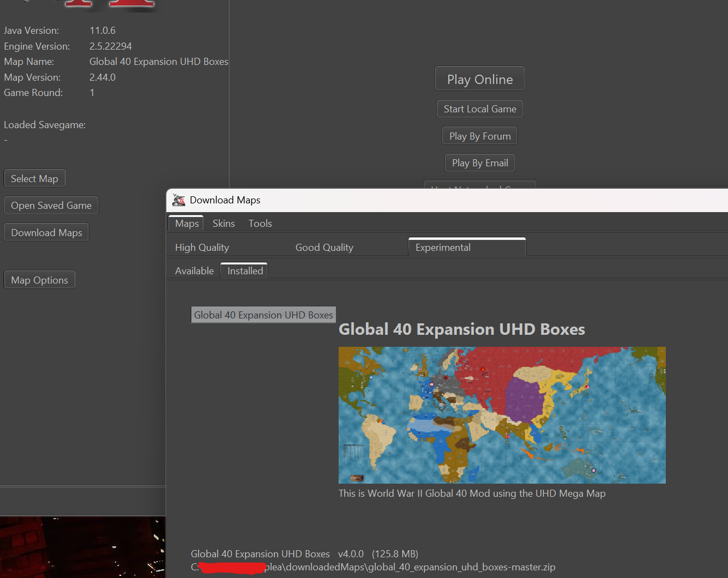Click Open Saved Game

[51, 206]
